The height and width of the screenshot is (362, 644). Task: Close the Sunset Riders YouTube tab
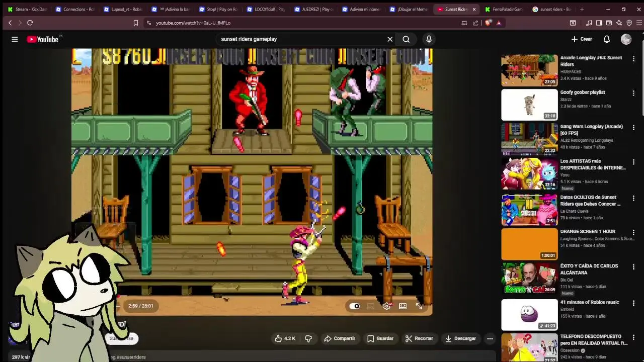[474, 9]
